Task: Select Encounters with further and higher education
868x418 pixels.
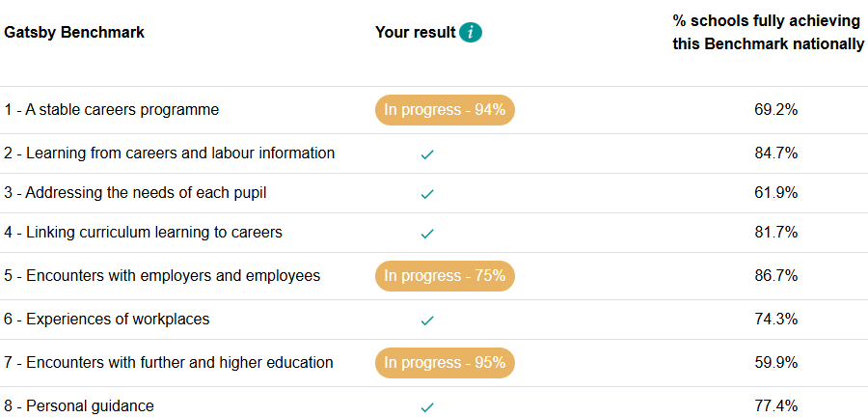Action: click(x=169, y=363)
